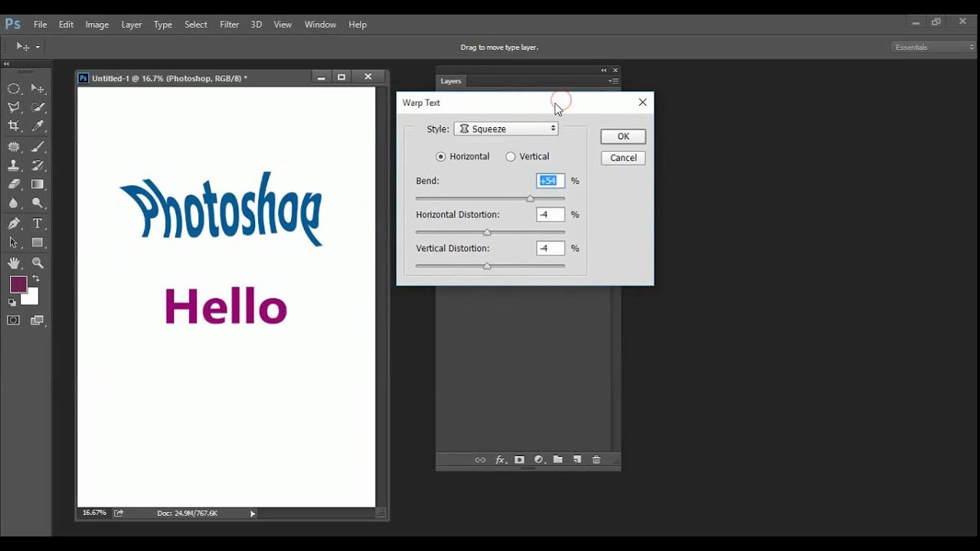Open the Layers panel options menu

[x=612, y=81]
